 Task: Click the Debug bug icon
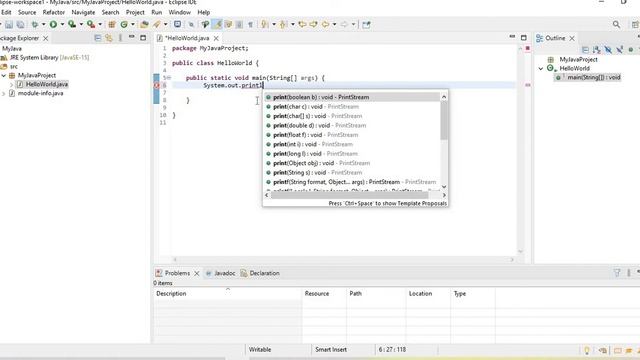(35, 24)
